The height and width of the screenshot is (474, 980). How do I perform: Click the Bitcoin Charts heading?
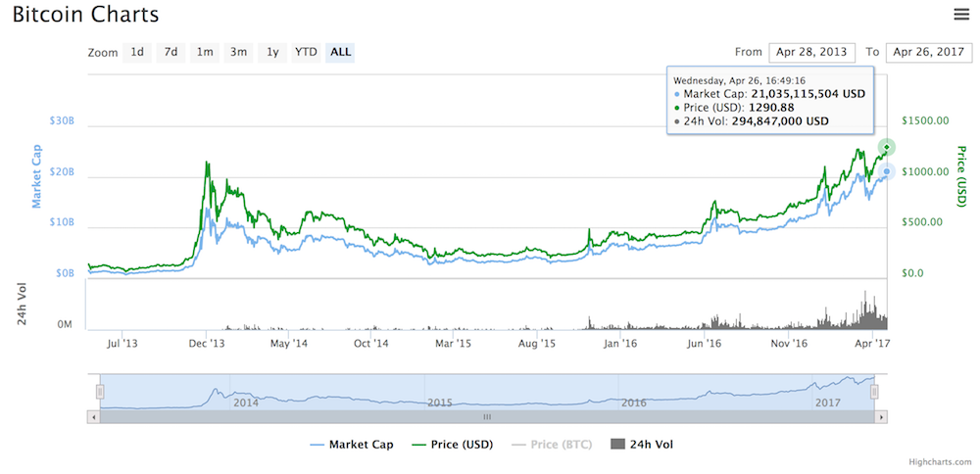(85, 14)
